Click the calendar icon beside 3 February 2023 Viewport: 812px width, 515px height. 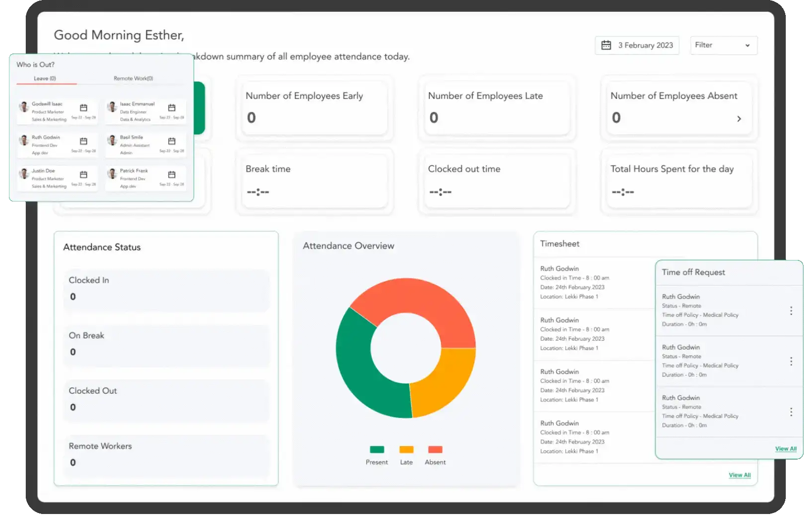pos(606,45)
